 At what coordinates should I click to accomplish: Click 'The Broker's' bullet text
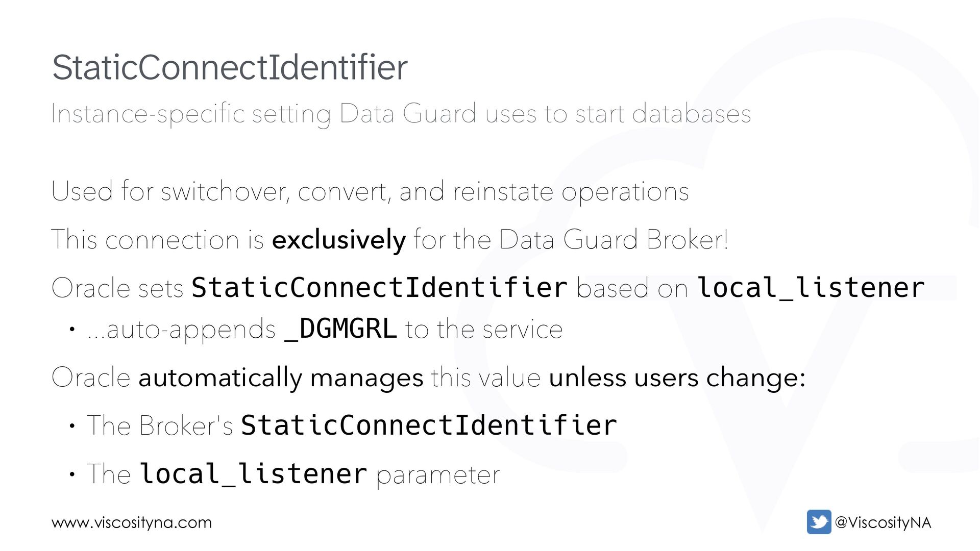click(x=160, y=425)
